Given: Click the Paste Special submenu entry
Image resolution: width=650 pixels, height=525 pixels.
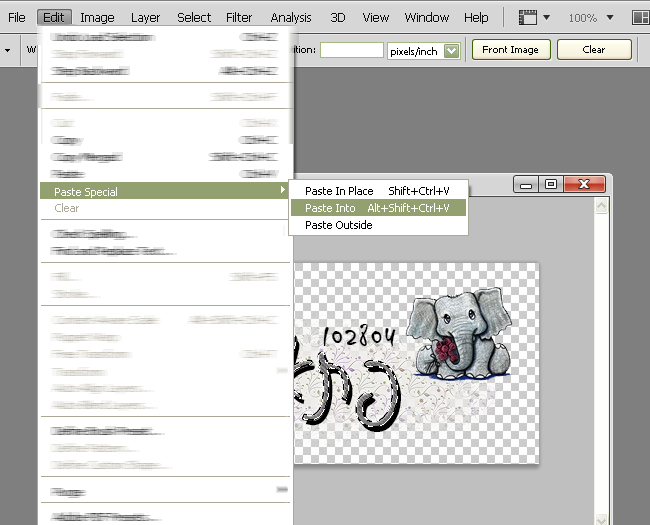Looking at the screenshot, I should (164, 191).
